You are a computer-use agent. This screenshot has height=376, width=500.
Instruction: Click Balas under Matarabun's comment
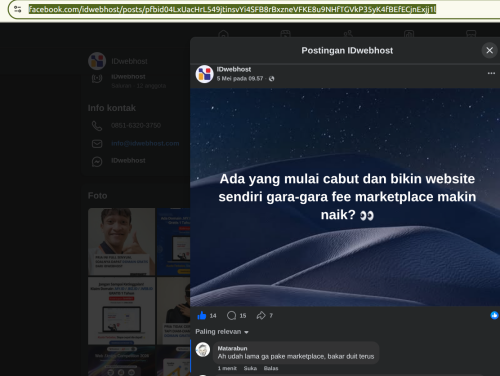(x=271, y=368)
